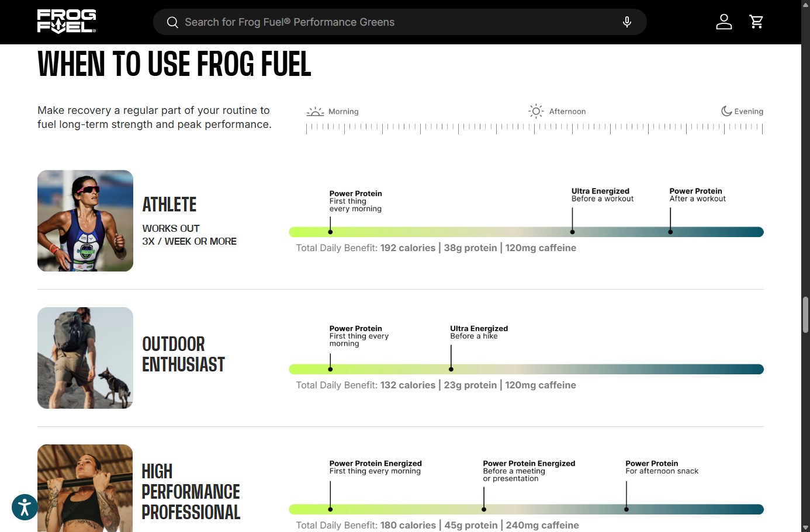Click Athlete's 'Before a workout' marker
Screen dimensions: 810x532
[x=572, y=232]
